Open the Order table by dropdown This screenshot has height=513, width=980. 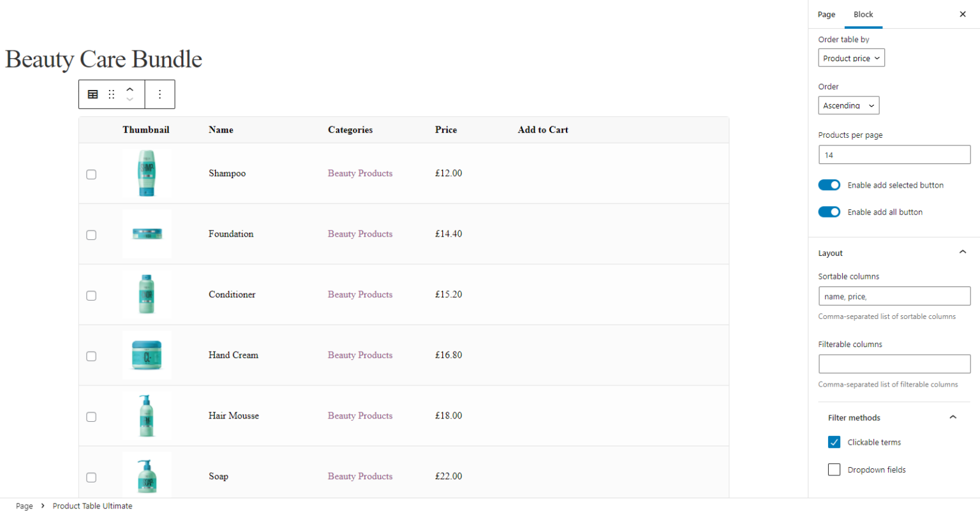851,57
